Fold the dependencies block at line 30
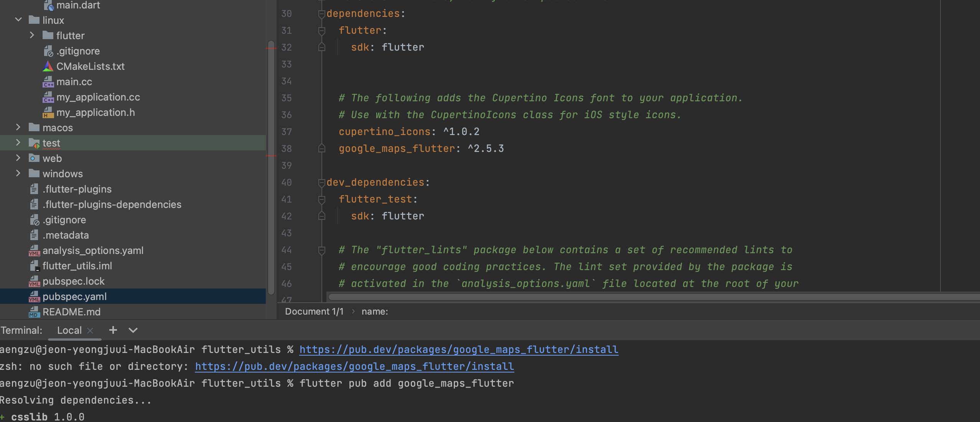Screen dimensions: 980x422 pyautogui.click(x=322, y=14)
